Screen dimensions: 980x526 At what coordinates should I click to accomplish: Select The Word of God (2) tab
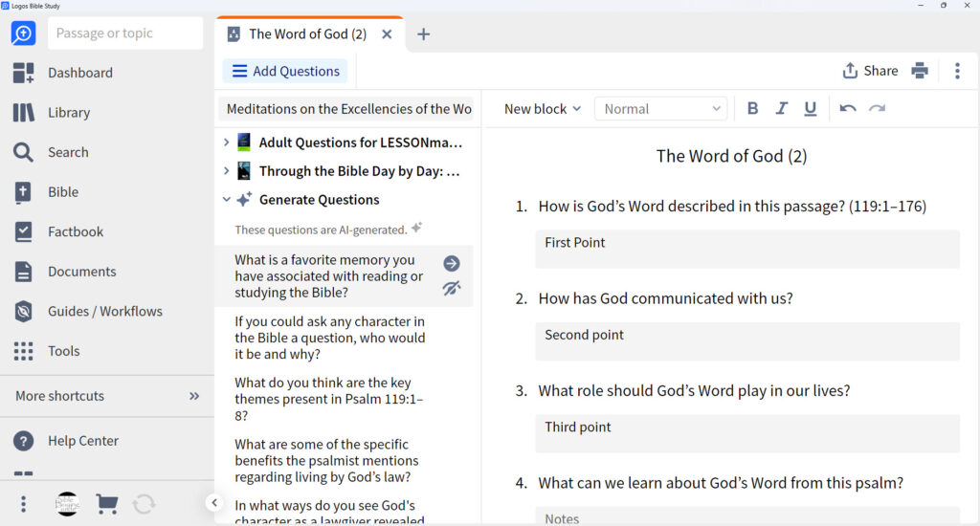pos(307,34)
